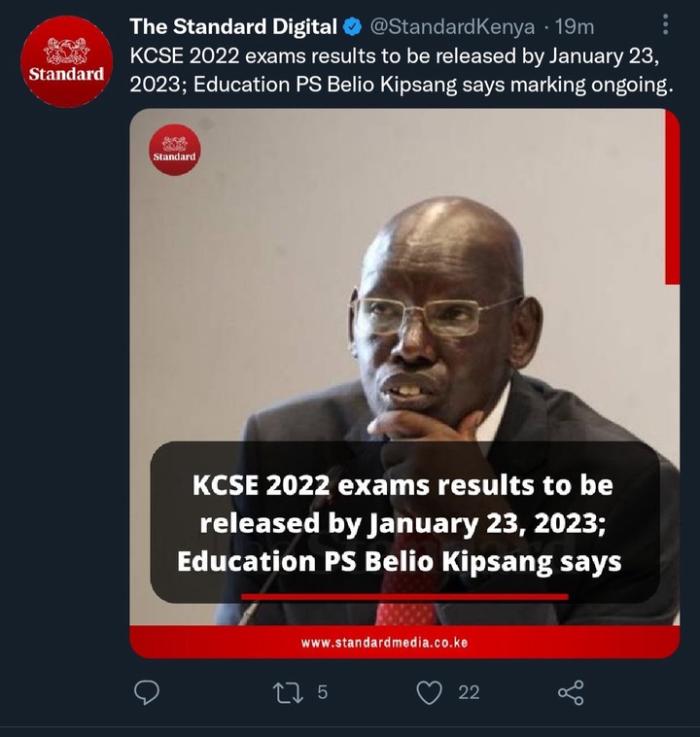Click the red underline beneath the headline caption
The image size is (700, 737).
pyautogui.click(x=404, y=597)
